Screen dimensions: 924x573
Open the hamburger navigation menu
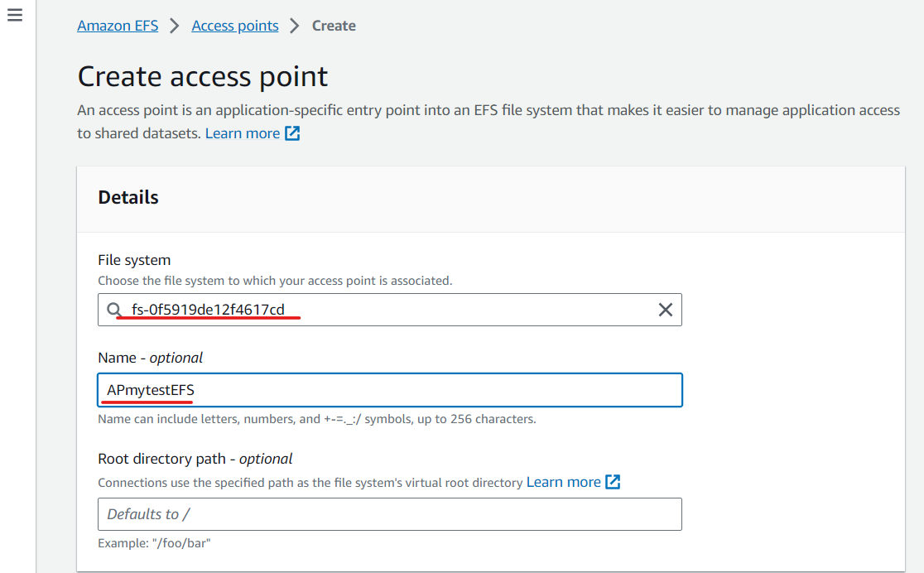pyautogui.click(x=15, y=16)
